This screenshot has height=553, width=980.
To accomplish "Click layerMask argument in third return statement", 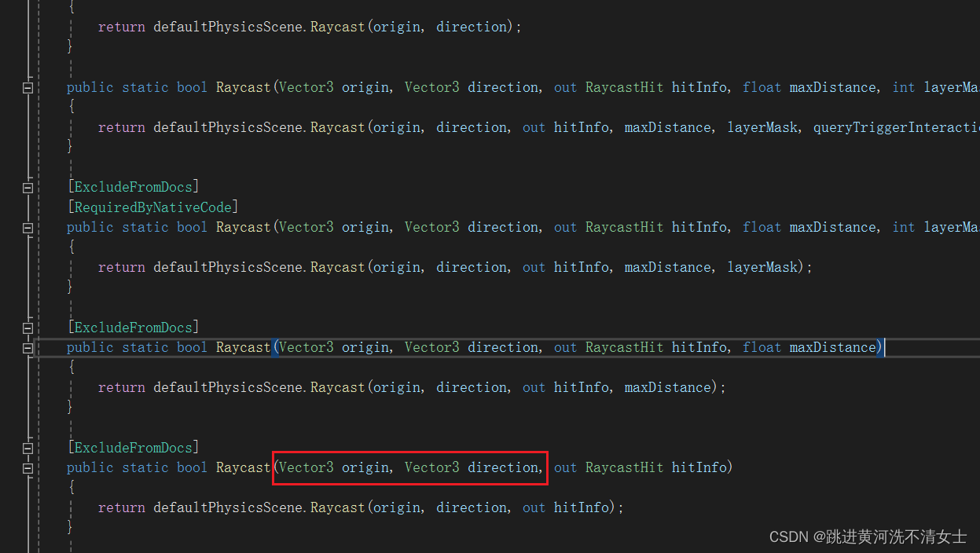I will click(x=761, y=266).
